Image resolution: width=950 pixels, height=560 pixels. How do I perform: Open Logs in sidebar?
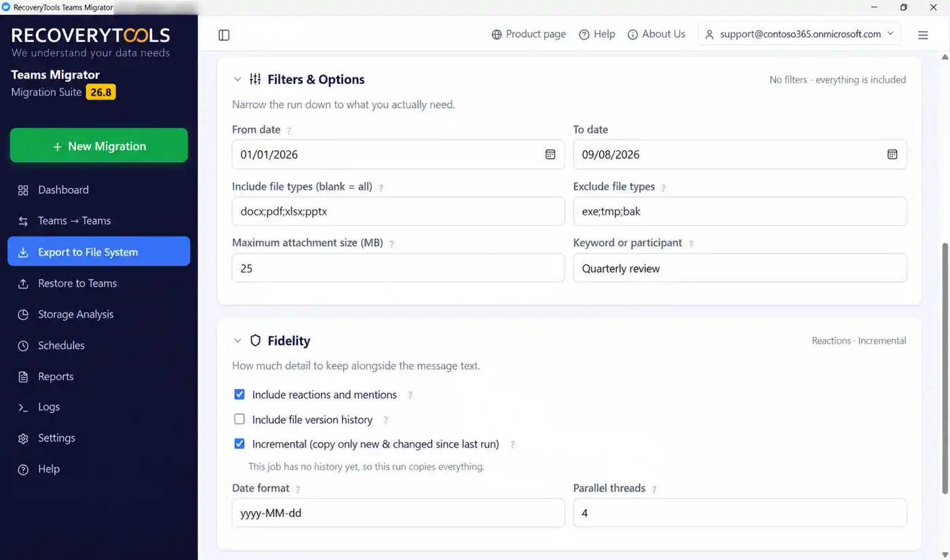click(x=98, y=407)
